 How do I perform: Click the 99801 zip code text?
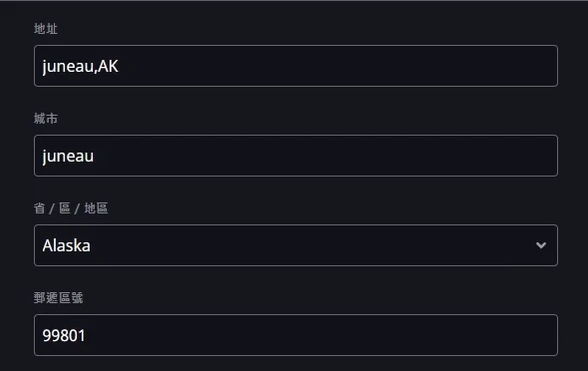pos(64,335)
